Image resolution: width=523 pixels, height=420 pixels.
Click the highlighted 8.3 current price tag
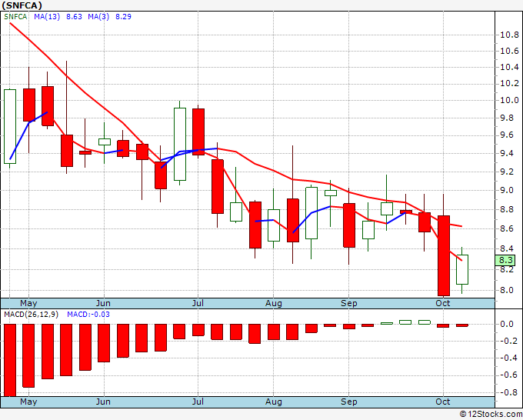click(505, 260)
